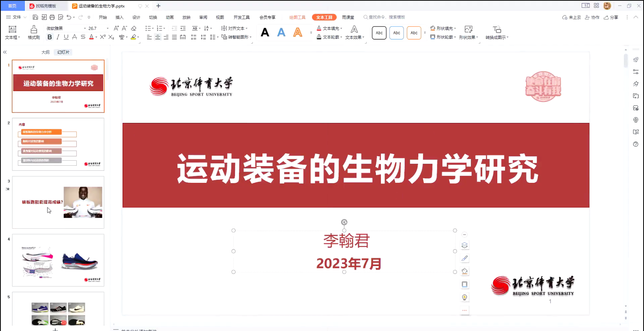
Task: Open the 插入 (Insert) ribbon tab
Action: [119, 17]
